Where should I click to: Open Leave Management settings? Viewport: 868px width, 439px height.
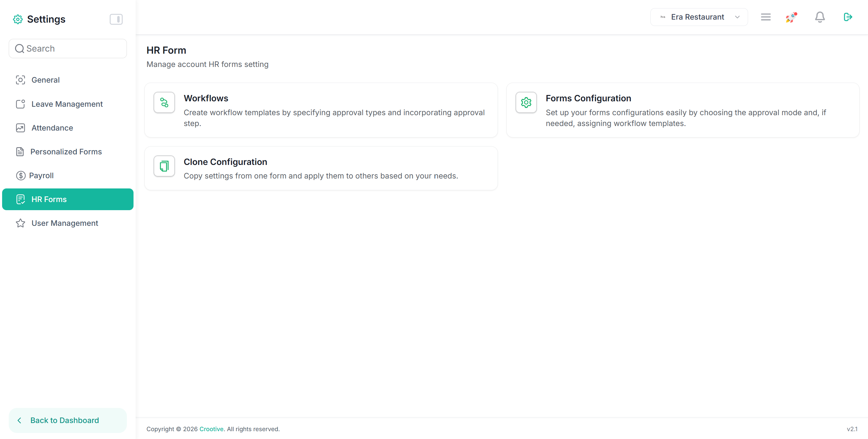click(x=68, y=104)
